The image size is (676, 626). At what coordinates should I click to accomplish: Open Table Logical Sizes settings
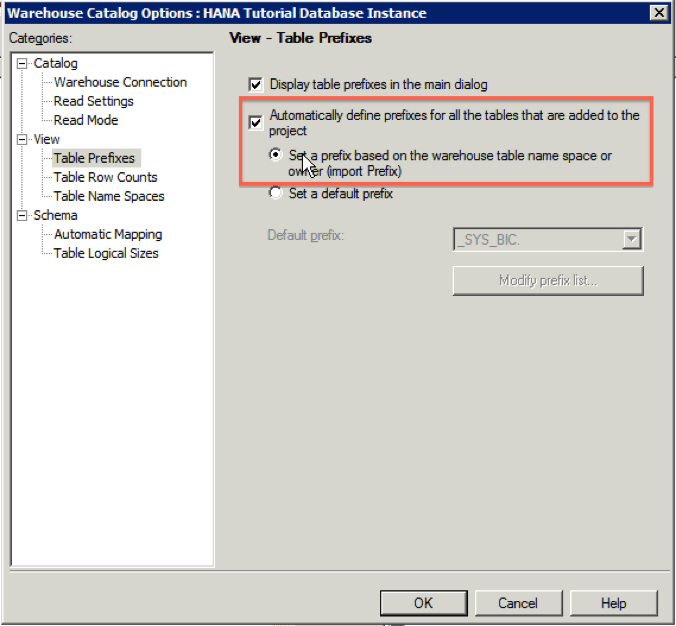pos(106,253)
